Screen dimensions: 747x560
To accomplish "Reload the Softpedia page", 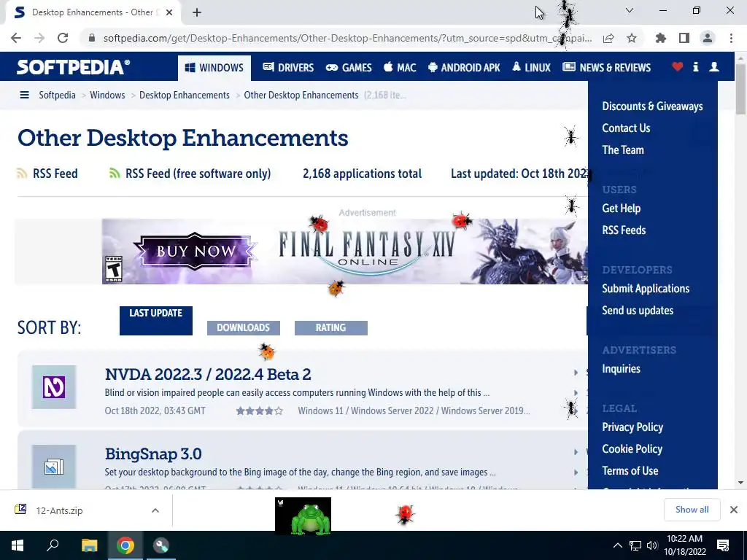I will pos(63,38).
